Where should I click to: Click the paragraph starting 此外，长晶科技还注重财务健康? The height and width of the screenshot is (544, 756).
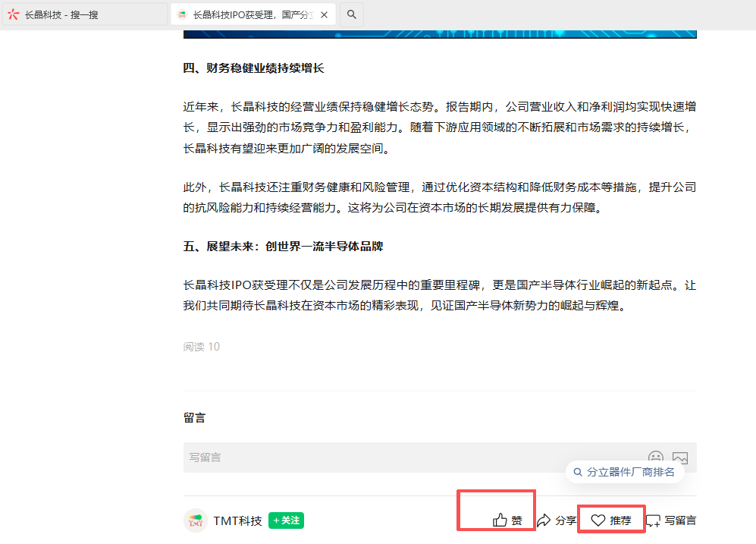[440, 197]
